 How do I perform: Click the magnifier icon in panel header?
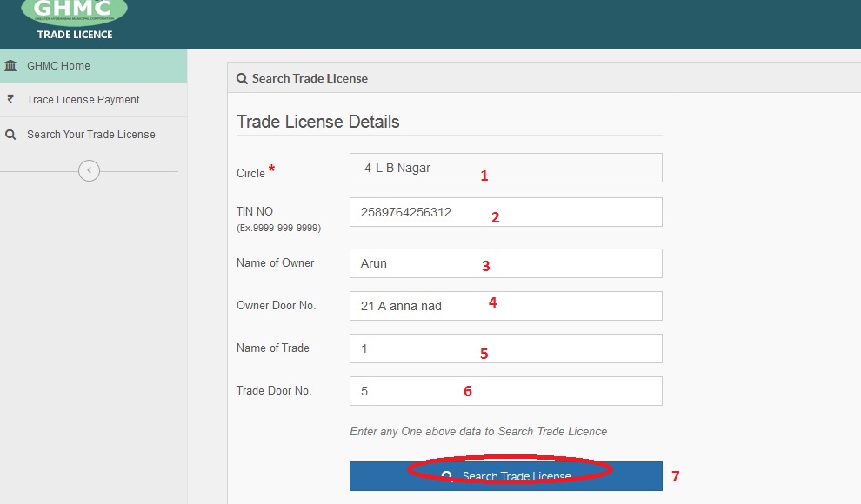click(x=242, y=79)
